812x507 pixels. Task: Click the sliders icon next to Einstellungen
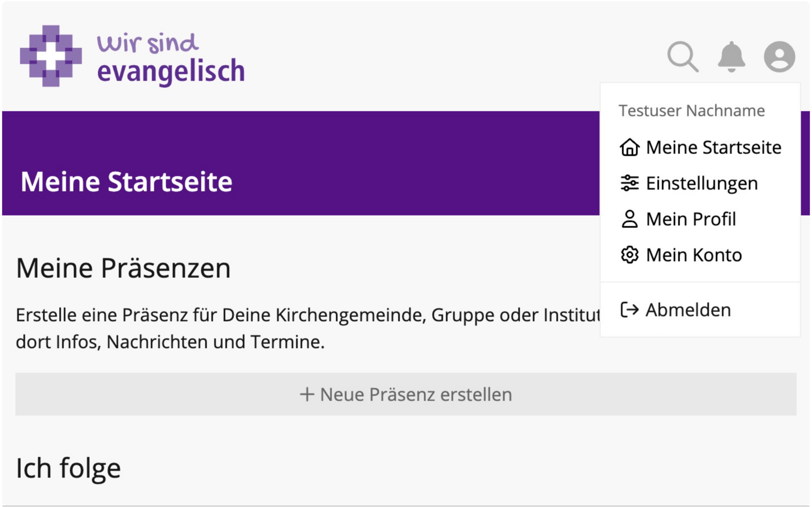point(630,183)
